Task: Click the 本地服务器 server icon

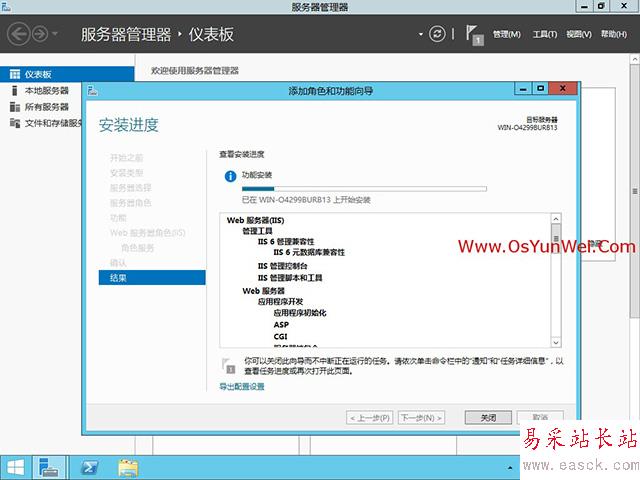Action: 15,90
